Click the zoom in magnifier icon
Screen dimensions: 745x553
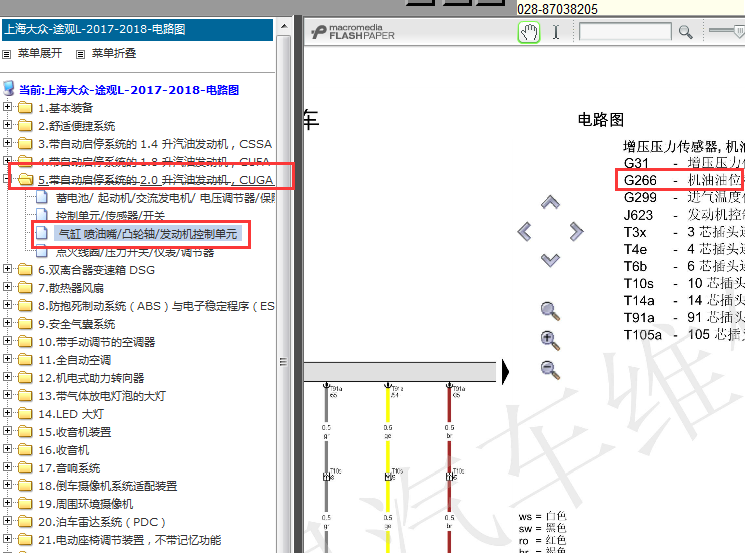tap(550, 340)
